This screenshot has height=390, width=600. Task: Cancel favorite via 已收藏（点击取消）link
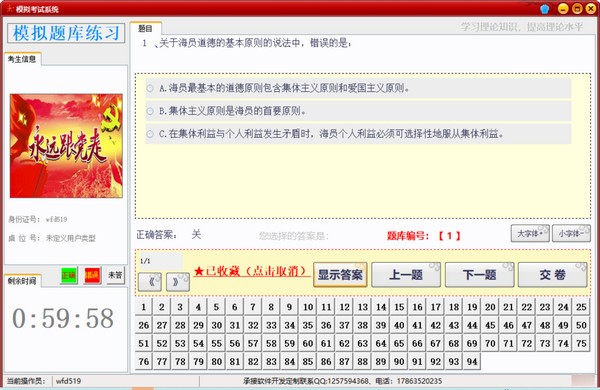(252, 271)
